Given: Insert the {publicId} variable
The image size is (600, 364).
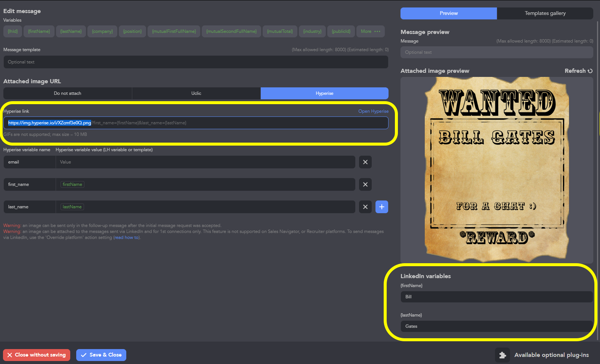Looking at the screenshot, I should pyautogui.click(x=341, y=31).
